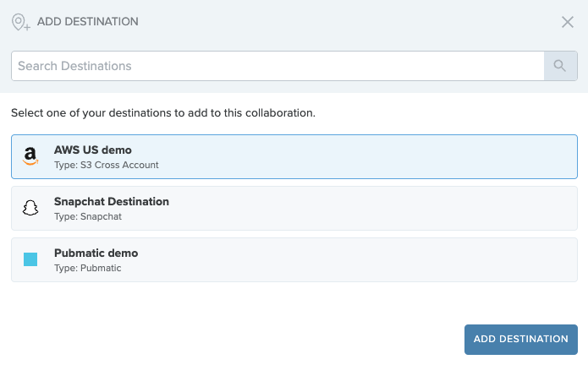The height and width of the screenshot is (365, 588).
Task: Choose the Pubmatic demo destination
Action: pyautogui.click(x=294, y=259)
